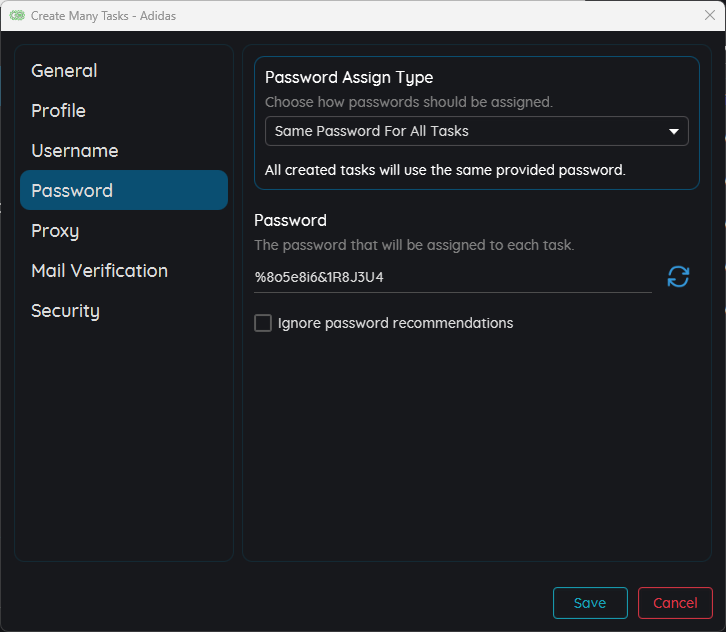This screenshot has width=726, height=632.
Task: Click the window title 'Create Many Tasks - Adidas'
Action: click(x=103, y=15)
